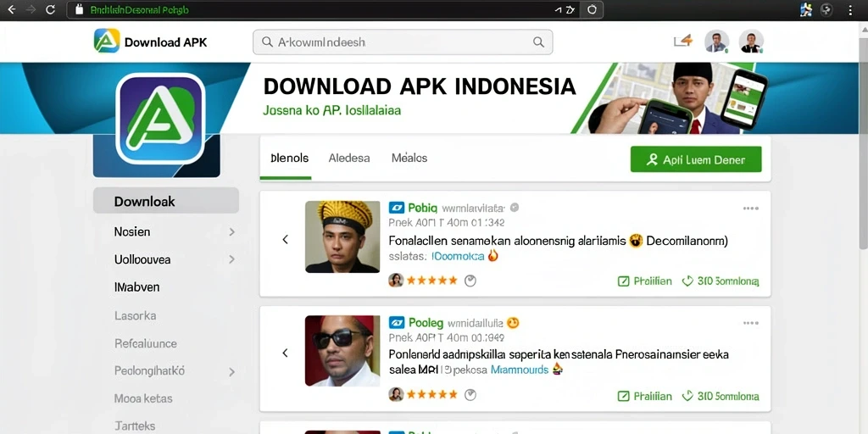Image resolution: width=868 pixels, height=434 pixels.
Task: Click the verified badge on the Pobiq post
Action: click(x=515, y=208)
